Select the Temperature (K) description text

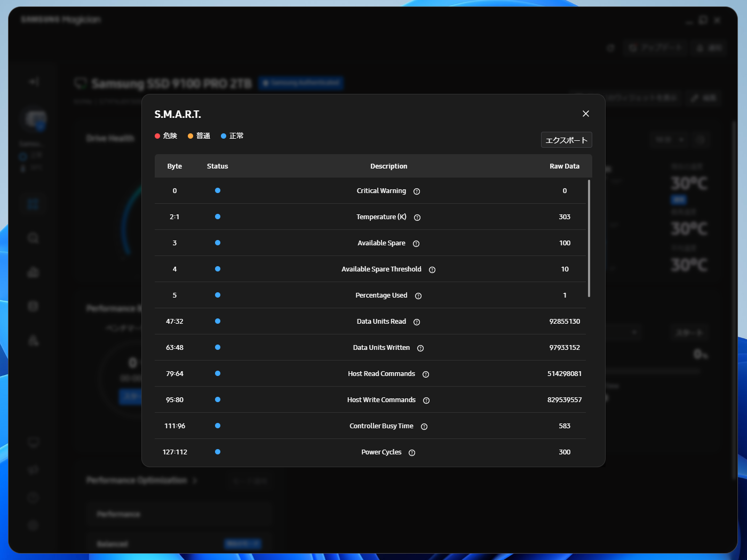click(x=382, y=217)
